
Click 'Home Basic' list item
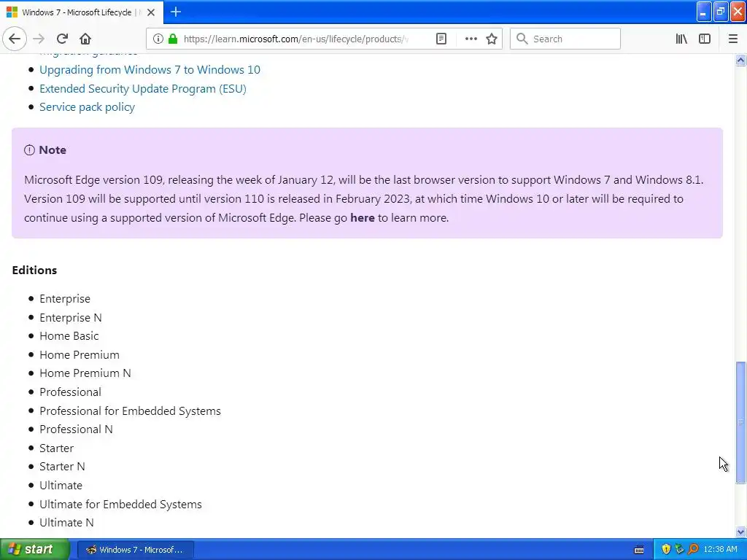[69, 336]
